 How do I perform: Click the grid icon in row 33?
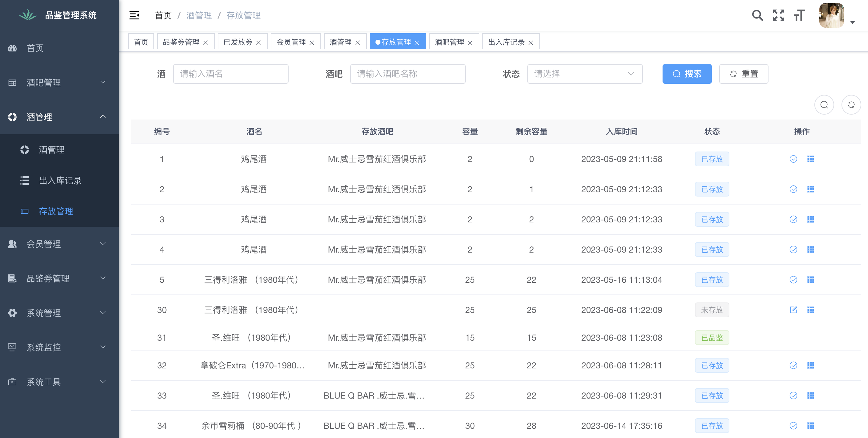click(x=811, y=396)
